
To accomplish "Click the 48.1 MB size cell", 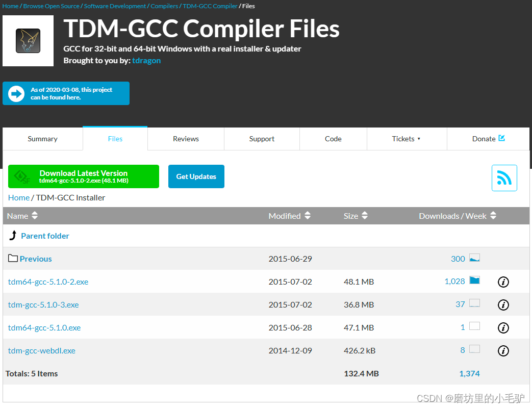I will tap(359, 282).
